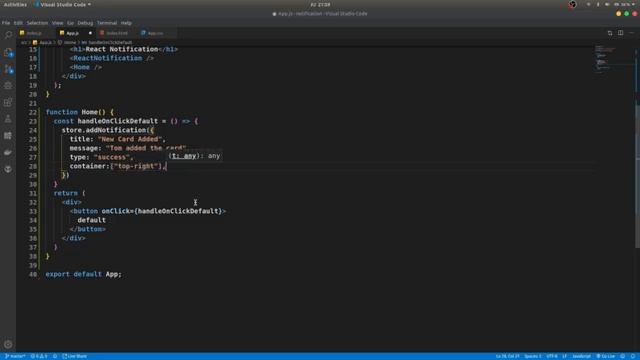This screenshot has width=640, height=360.
Task: Expand the src breadcrumb
Action: coord(24,42)
